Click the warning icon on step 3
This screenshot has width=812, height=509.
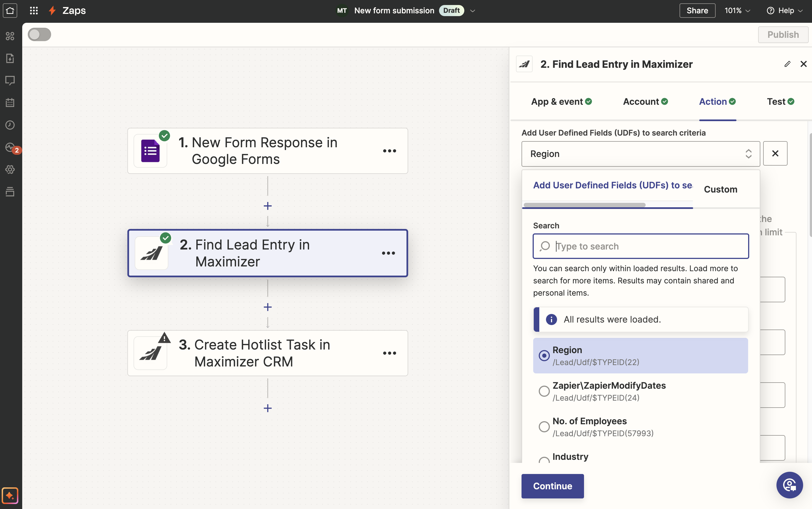164,338
